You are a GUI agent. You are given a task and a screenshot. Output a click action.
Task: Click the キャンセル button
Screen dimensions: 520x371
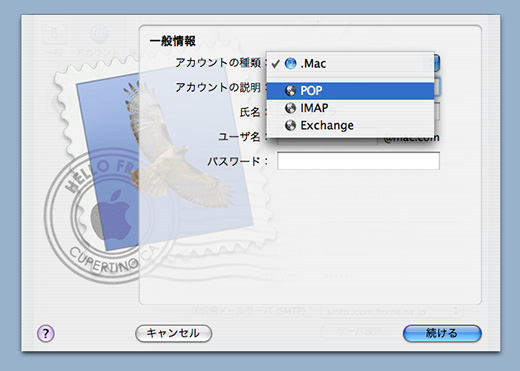click(x=173, y=333)
